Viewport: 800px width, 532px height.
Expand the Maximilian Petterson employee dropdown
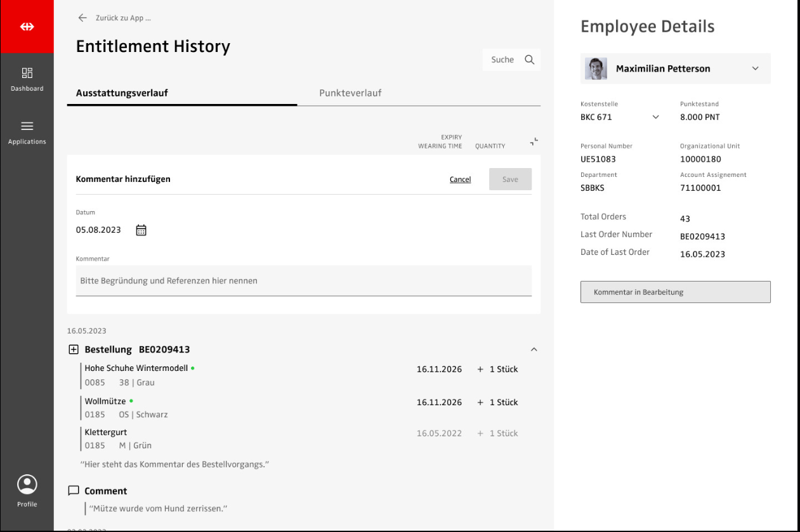[755, 68]
